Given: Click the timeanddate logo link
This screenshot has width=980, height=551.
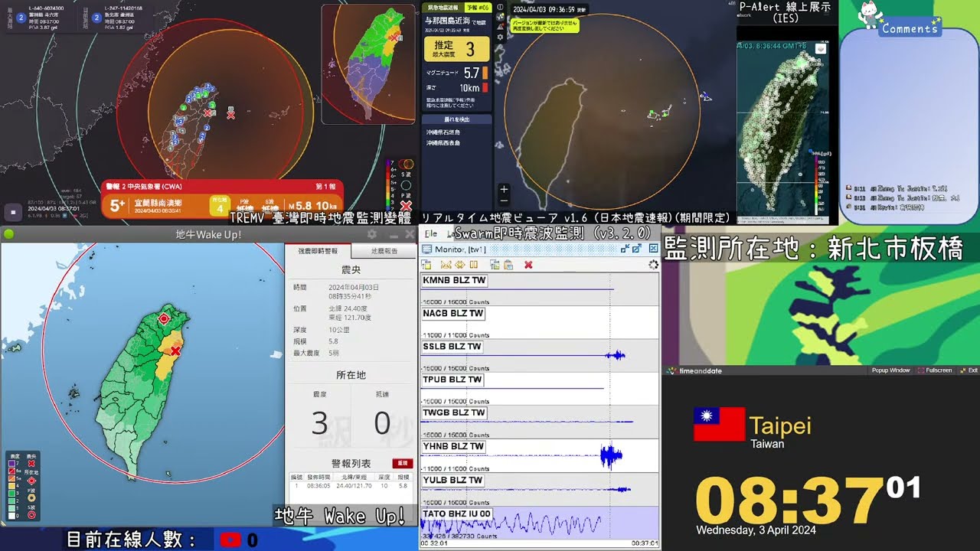Looking at the screenshot, I should pyautogui.click(x=694, y=371).
